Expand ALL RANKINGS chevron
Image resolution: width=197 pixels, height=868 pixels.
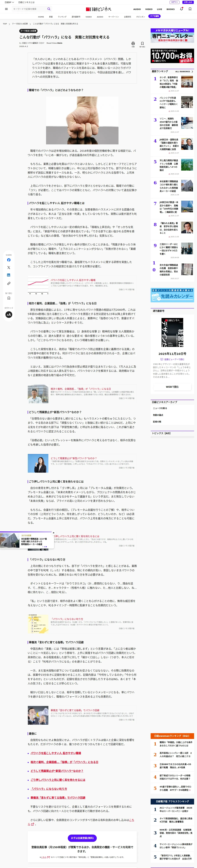click(x=192, y=71)
